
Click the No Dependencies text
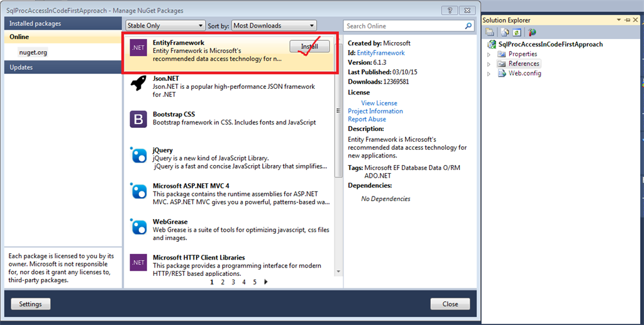pos(386,198)
